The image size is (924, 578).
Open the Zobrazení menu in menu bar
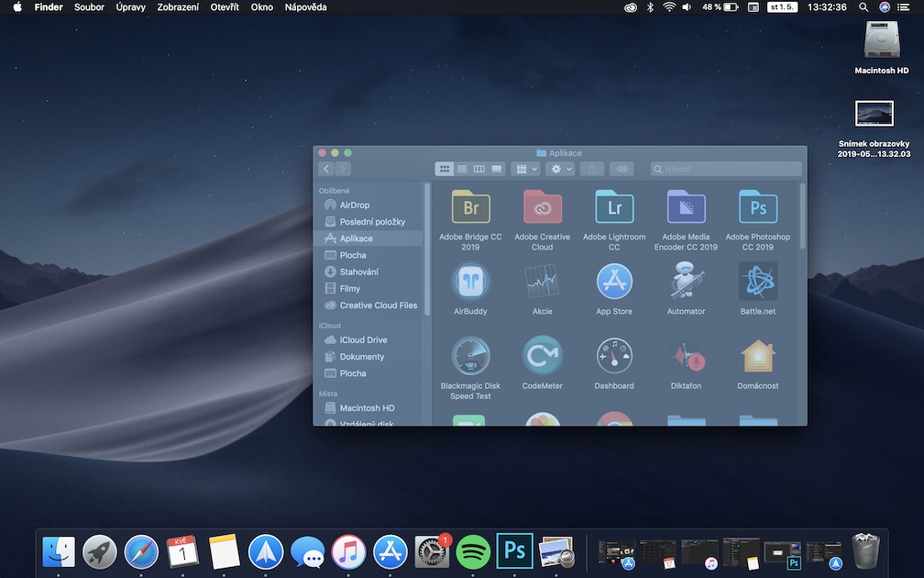coord(177,7)
